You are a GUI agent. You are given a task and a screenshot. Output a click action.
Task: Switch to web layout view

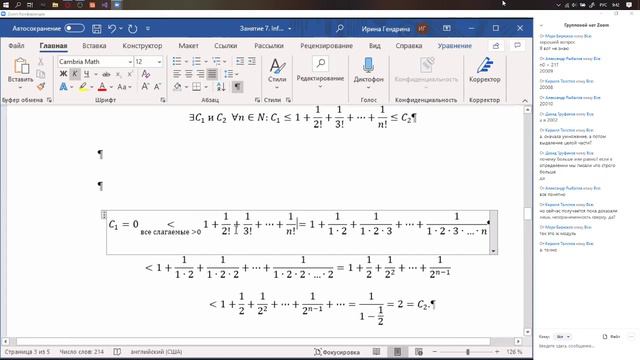pos(419,352)
